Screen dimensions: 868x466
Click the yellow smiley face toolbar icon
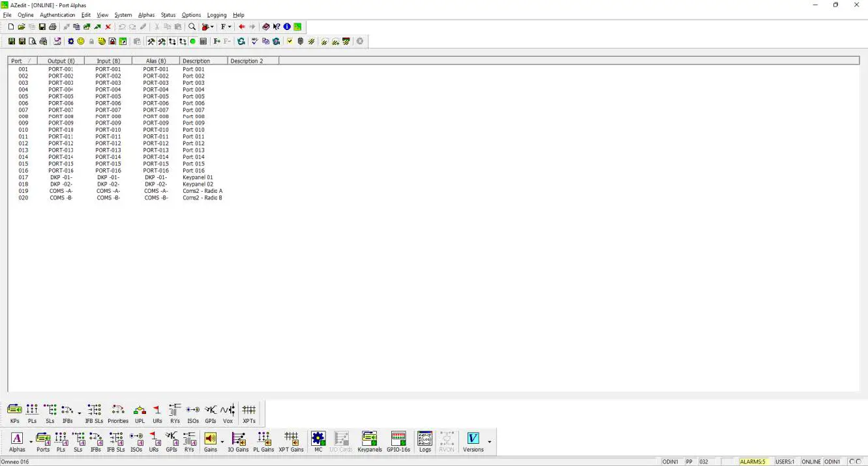click(x=81, y=41)
